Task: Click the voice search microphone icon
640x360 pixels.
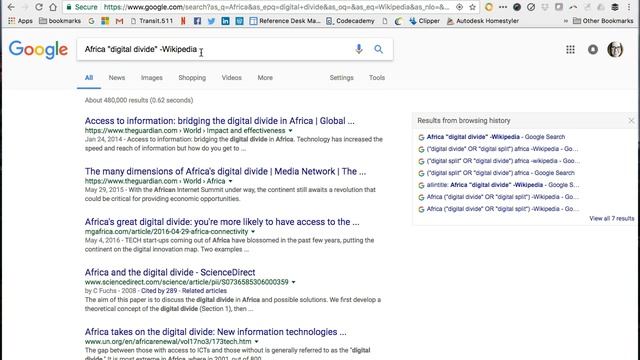Action: (359, 49)
